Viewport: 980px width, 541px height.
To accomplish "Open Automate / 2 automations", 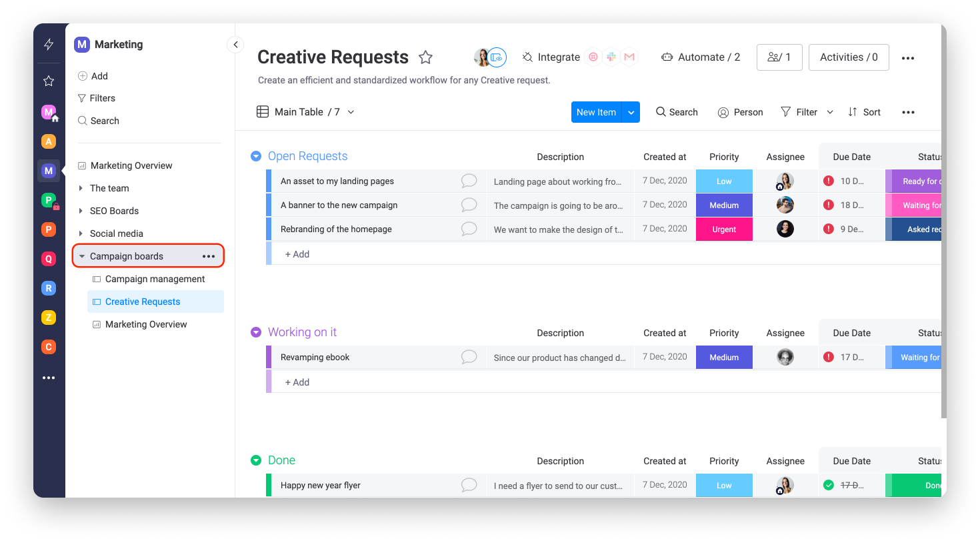I will [700, 57].
